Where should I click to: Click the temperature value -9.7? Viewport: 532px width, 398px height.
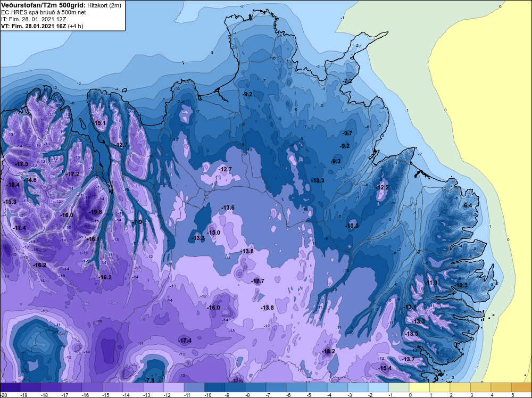coord(347,134)
